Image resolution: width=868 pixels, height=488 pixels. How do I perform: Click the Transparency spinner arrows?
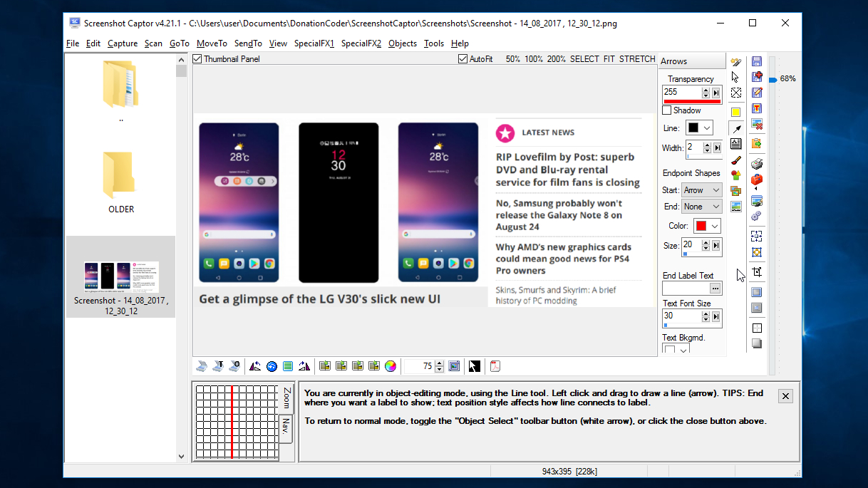706,93
